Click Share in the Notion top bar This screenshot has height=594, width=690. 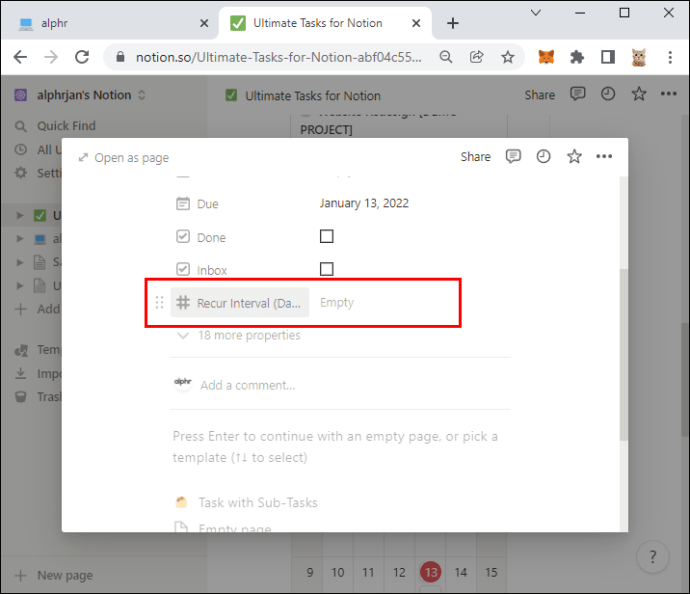click(540, 95)
